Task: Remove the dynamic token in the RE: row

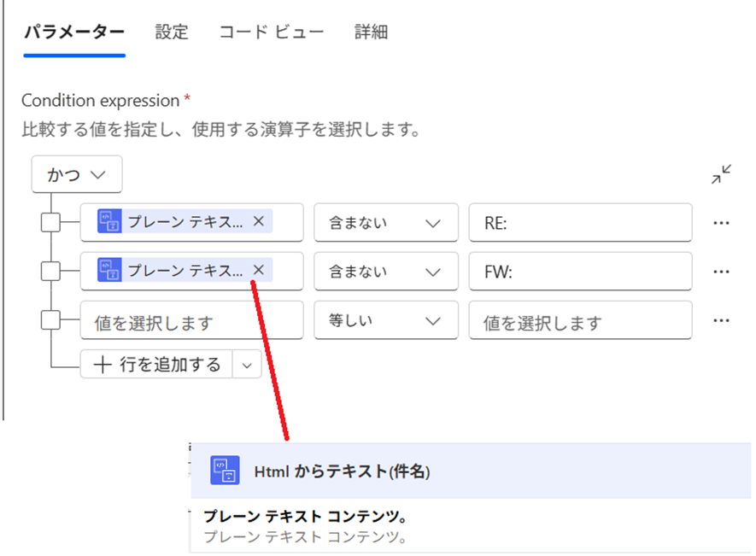Action: (x=259, y=222)
